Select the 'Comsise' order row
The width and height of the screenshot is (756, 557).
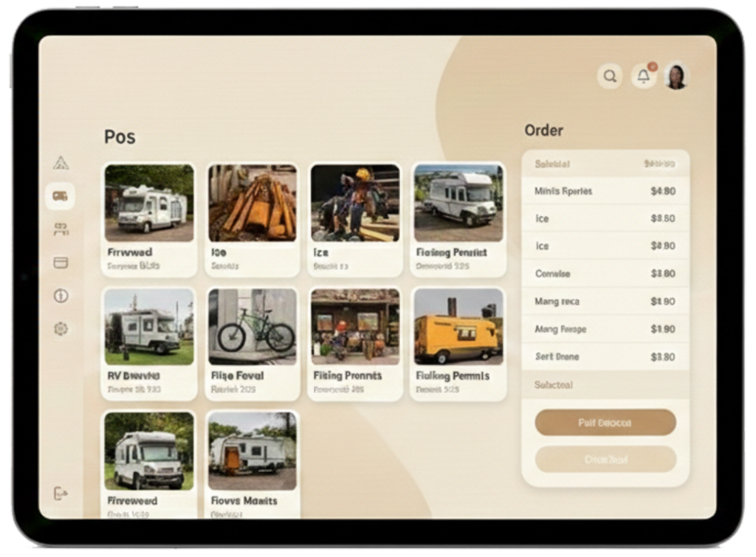click(x=605, y=274)
